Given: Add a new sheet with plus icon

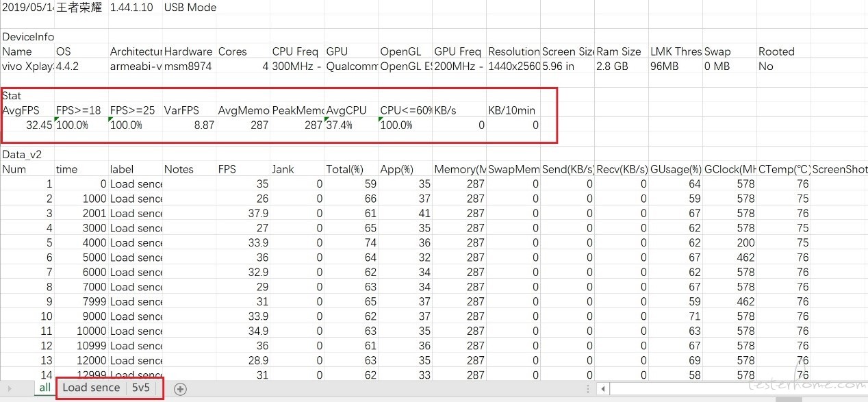Looking at the screenshot, I should point(180,389).
